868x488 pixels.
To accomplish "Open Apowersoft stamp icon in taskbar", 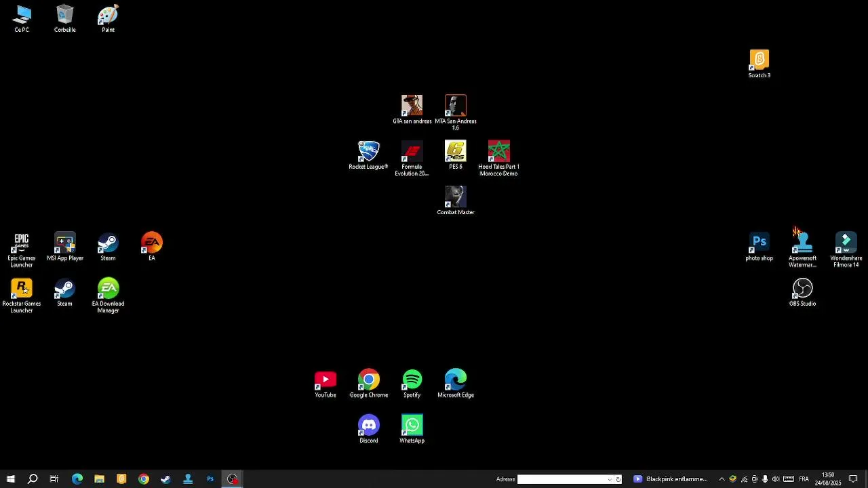I will (188, 479).
